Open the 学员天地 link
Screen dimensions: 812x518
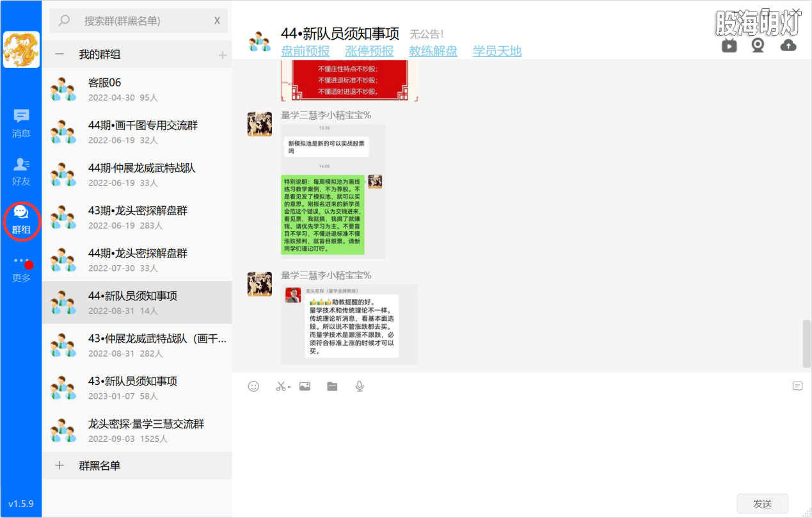tap(497, 51)
